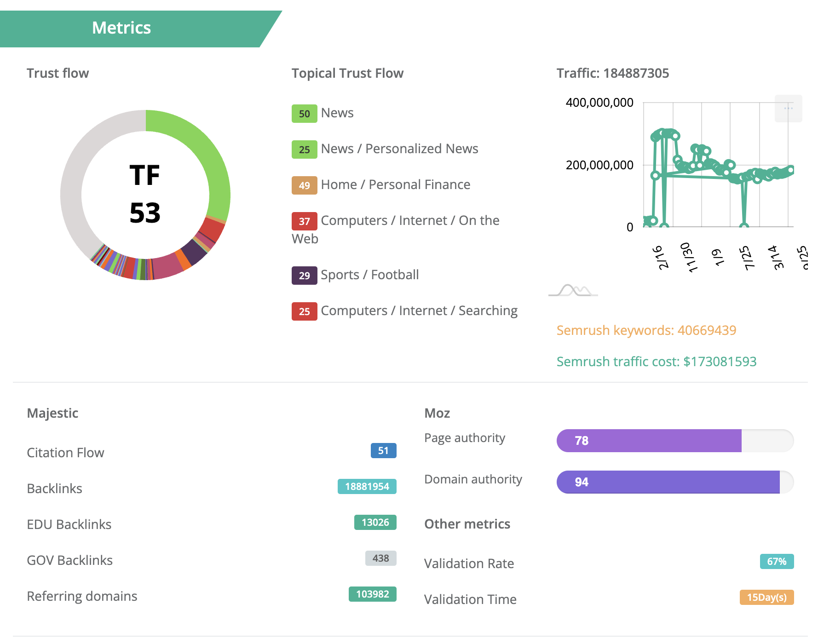This screenshot has height=644, width=818.
Task: Click the purple 29 Sports Football badge
Action: [304, 276]
